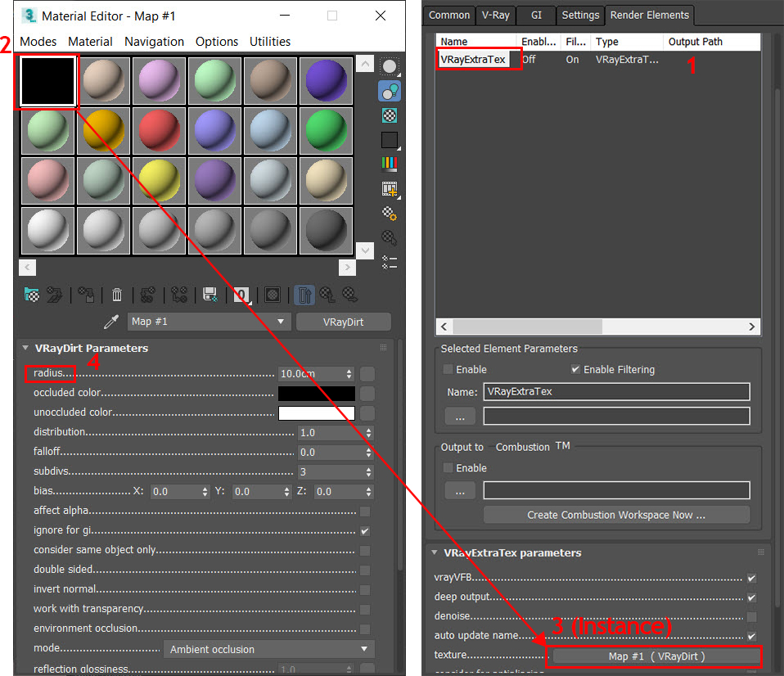Screen dimensions: 784x676
Task: Toggle environment occlusion checkbox
Action: coord(365,629)
